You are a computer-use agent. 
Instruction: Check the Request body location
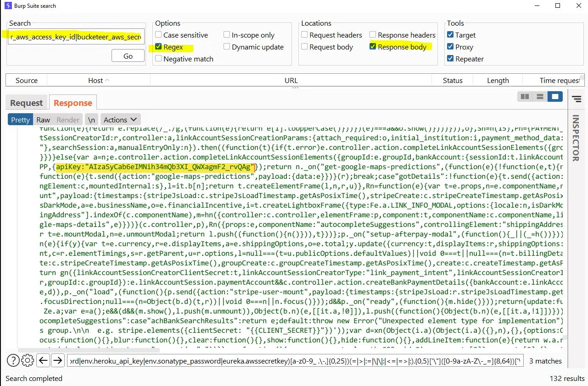click(304, 47)
